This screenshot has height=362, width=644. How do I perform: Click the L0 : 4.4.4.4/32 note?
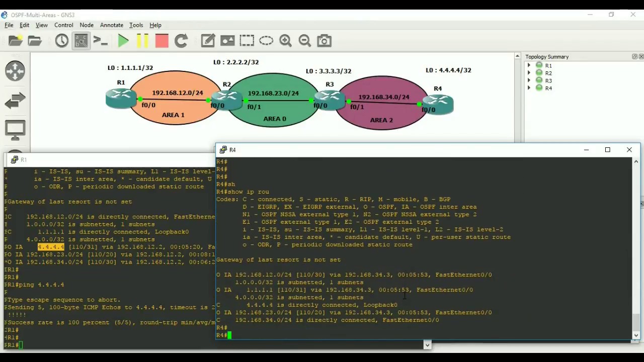(449, 70)
